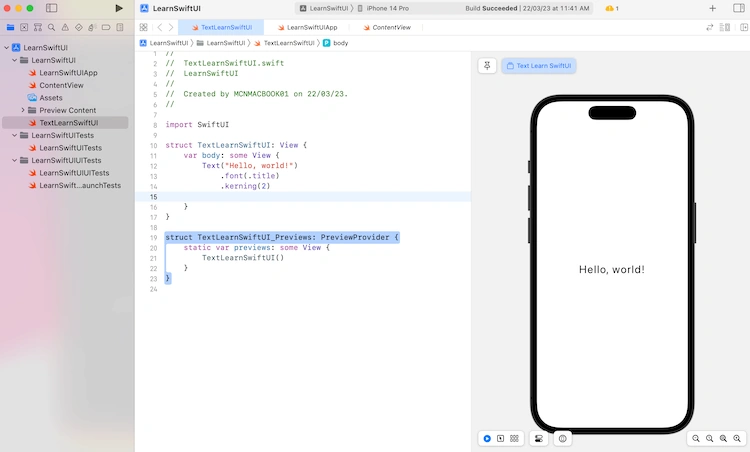
Task: Switch the canvas to Selectable preview mode
Action: (500, 438)
